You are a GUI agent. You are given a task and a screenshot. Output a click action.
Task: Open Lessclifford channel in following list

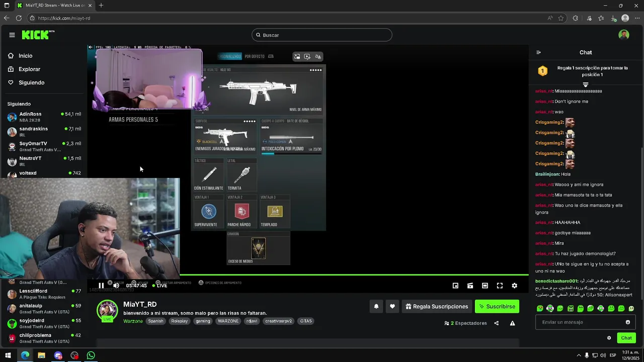44,294
